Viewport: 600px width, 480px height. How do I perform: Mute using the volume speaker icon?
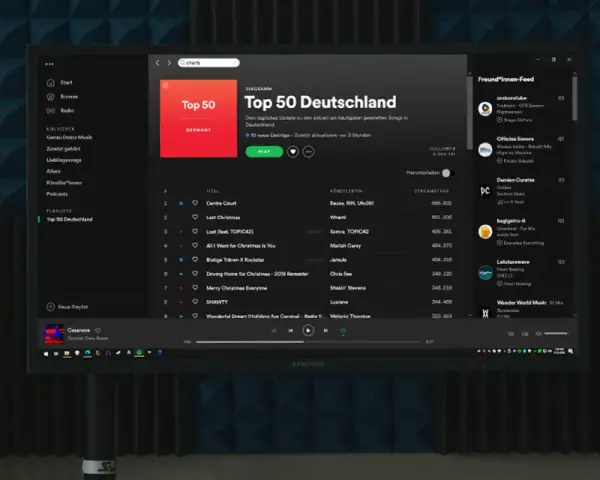538,334
